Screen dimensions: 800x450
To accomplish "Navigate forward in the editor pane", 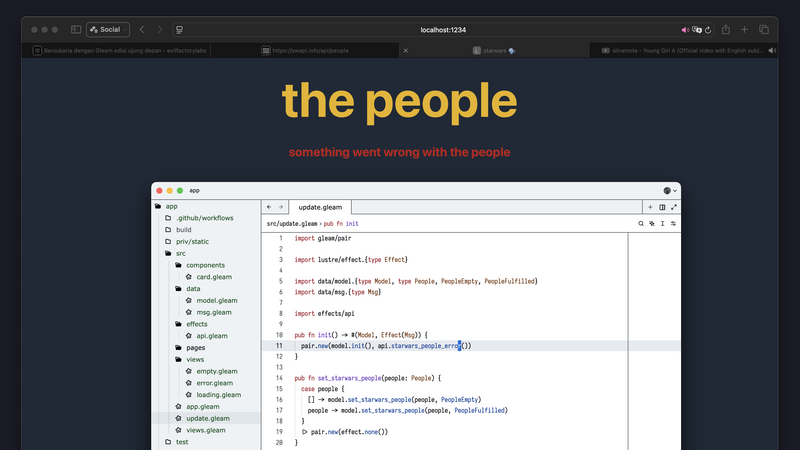I will [281, 207].
